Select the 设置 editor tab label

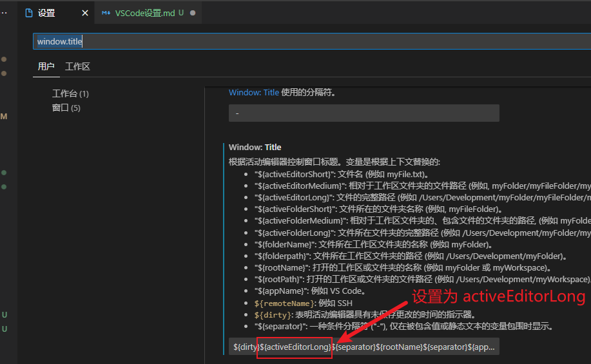coord(46,13)
